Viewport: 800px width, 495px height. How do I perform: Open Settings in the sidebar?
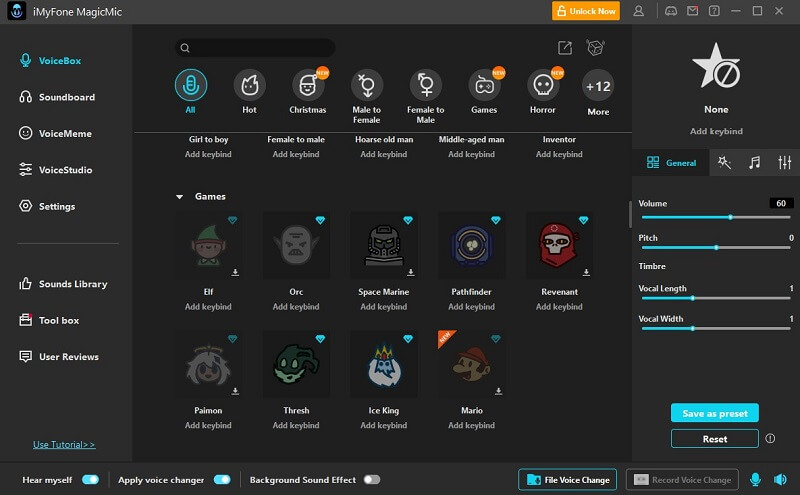[x=47, y=206]
